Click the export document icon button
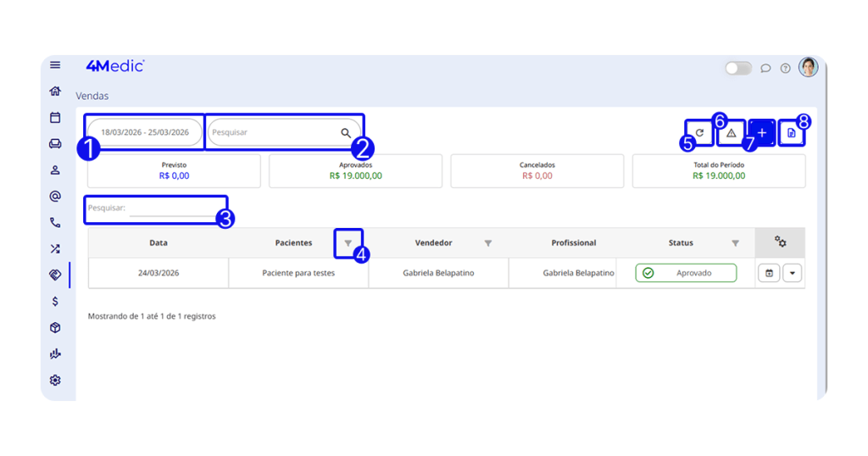 [792, 133]
